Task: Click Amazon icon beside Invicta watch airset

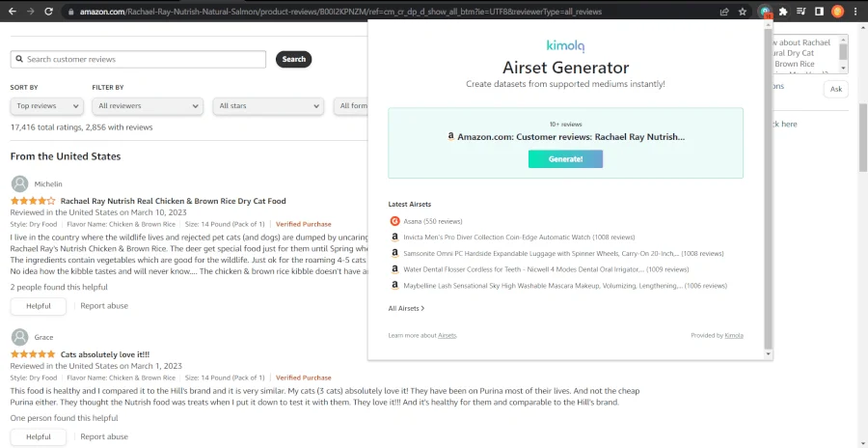Action: tap(394, 237)
